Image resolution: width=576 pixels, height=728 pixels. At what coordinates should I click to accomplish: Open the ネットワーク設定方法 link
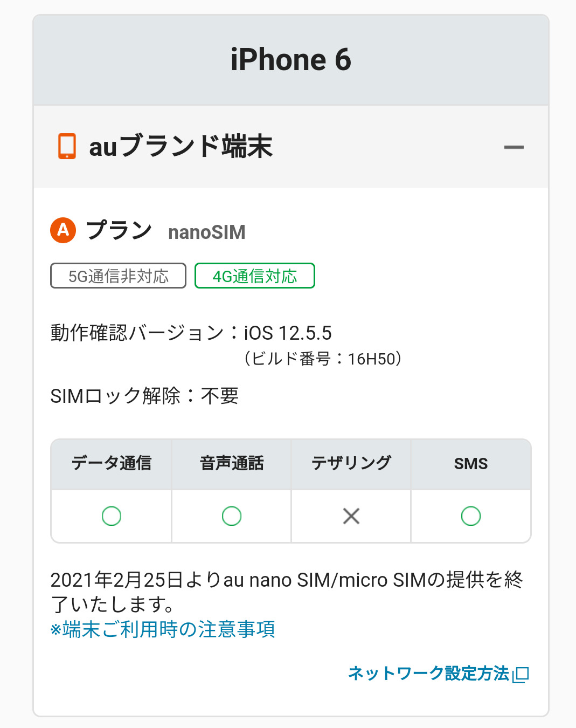(429, 673)
